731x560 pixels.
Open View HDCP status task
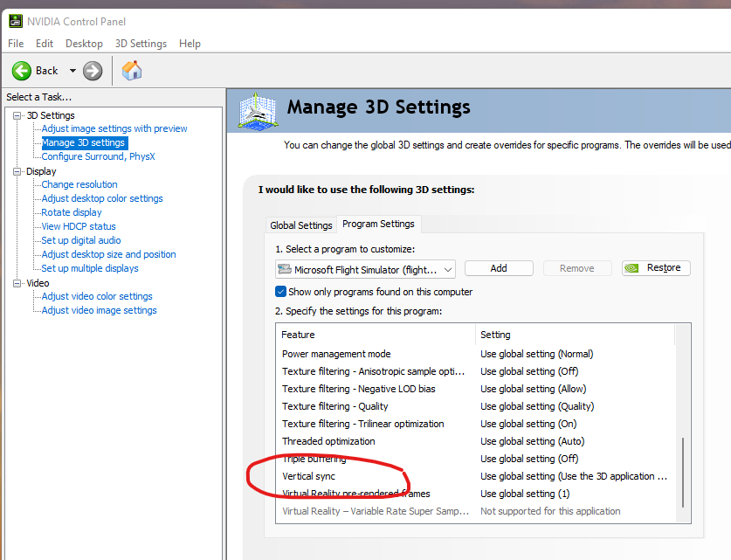pos(79,226)
